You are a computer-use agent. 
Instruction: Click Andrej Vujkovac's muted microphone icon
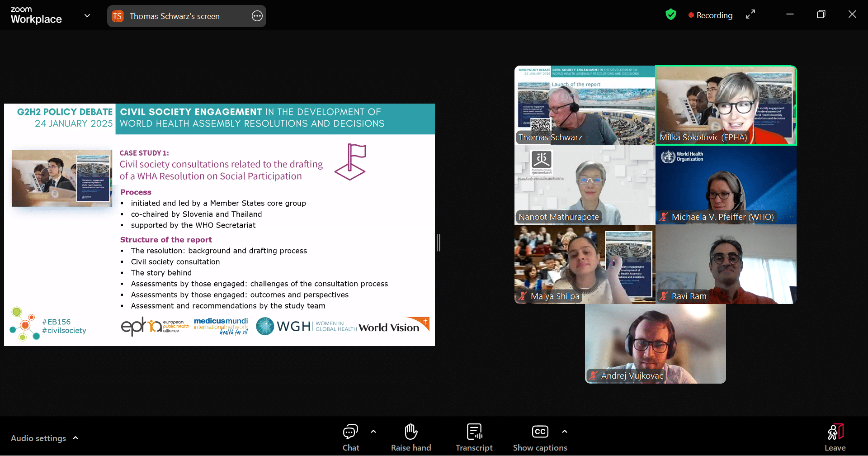[593, 376]
